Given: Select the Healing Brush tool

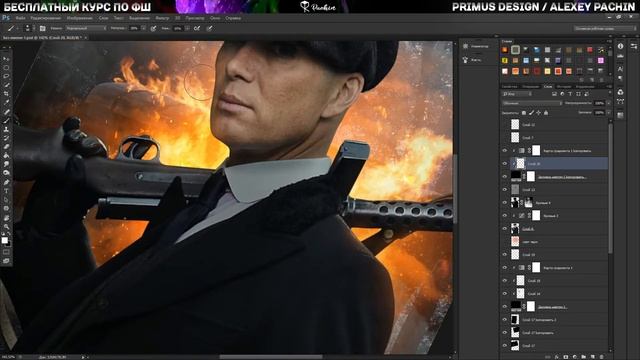Looking at the screenshot, I should pyautogui.click(x=6, y=112).
